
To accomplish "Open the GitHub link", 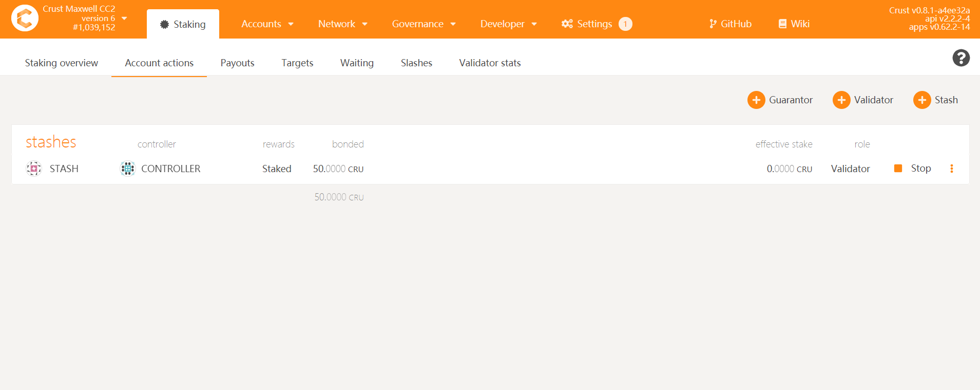I will point(730,24).
